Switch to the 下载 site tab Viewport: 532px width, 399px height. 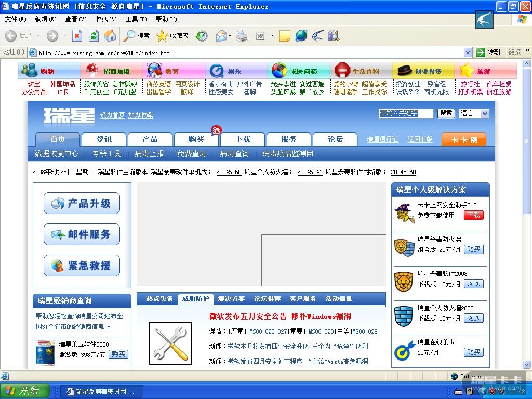(x=243, y=139)
